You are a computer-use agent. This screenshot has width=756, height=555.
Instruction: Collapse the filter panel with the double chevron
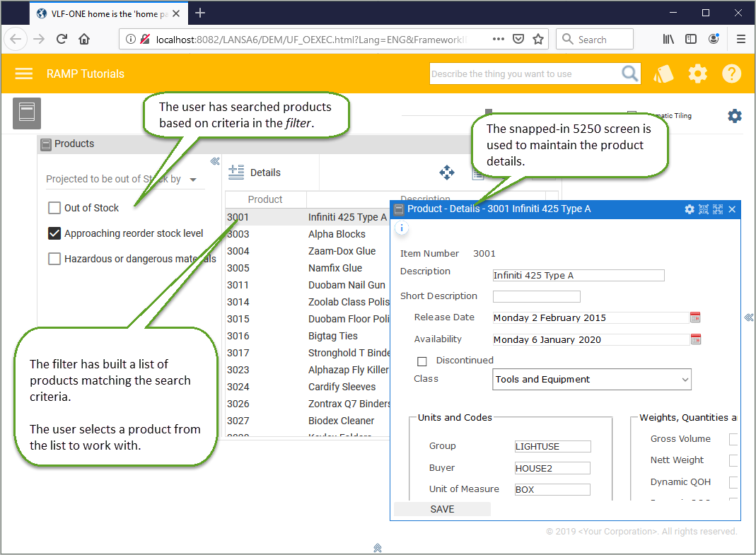coord(215,161)
